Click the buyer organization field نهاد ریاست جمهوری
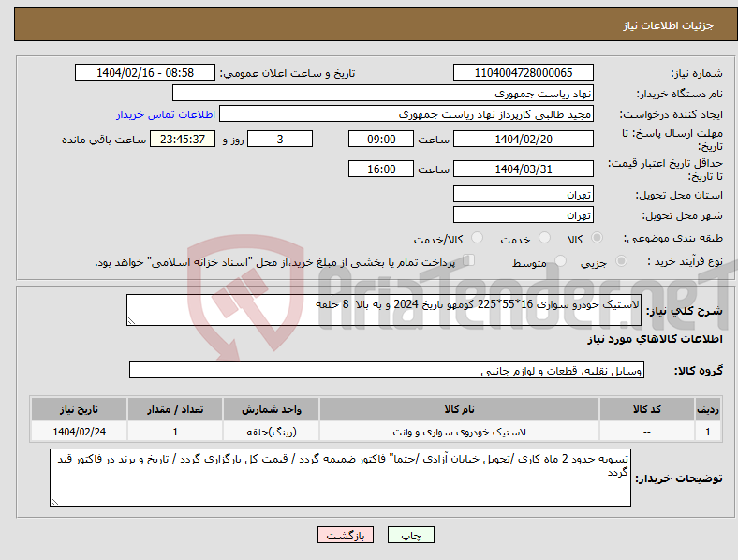The width and height of the screenshot is (738, 560). click(x=383, y=93)
